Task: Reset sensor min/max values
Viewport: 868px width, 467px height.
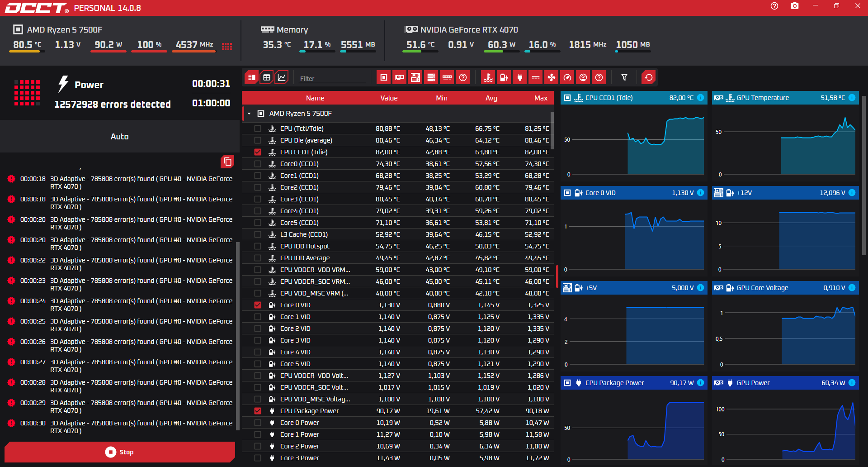Action: [x=649, y=77]
